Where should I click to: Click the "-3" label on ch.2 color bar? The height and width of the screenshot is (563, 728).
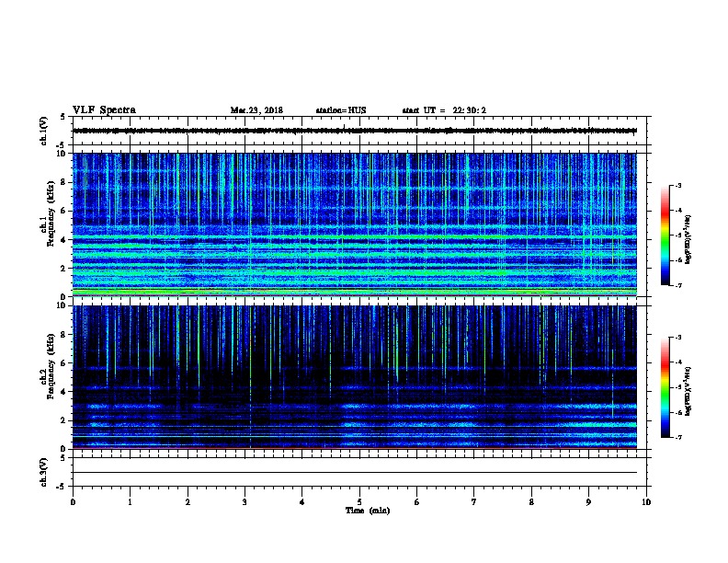677,338
